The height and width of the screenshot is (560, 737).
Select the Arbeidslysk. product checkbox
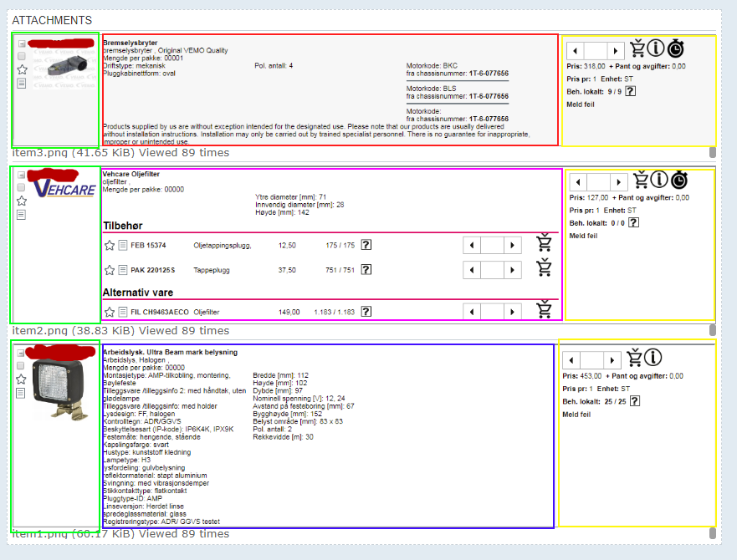22,365
